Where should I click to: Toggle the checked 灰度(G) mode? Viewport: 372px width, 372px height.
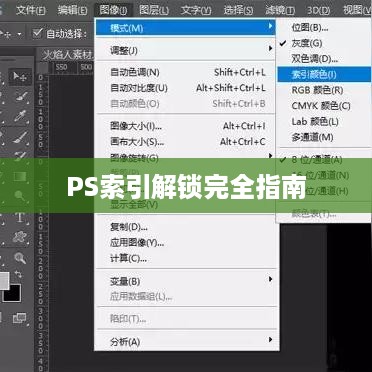coord(324,43)
